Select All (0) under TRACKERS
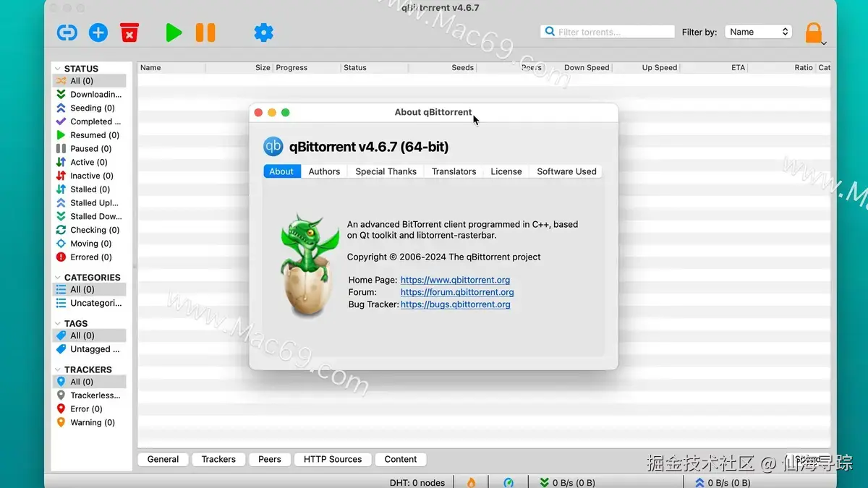The image size is (868, 488). (89, 382)
